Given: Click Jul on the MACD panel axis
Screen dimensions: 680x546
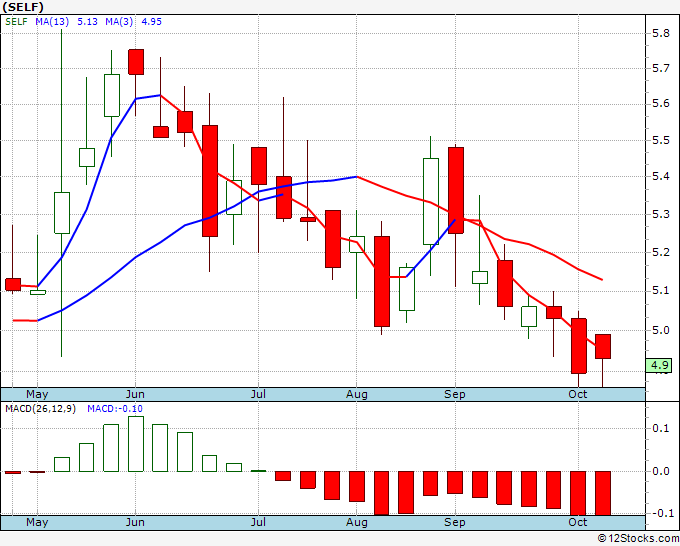Looking at the screenshot, I should coord(258,522).
